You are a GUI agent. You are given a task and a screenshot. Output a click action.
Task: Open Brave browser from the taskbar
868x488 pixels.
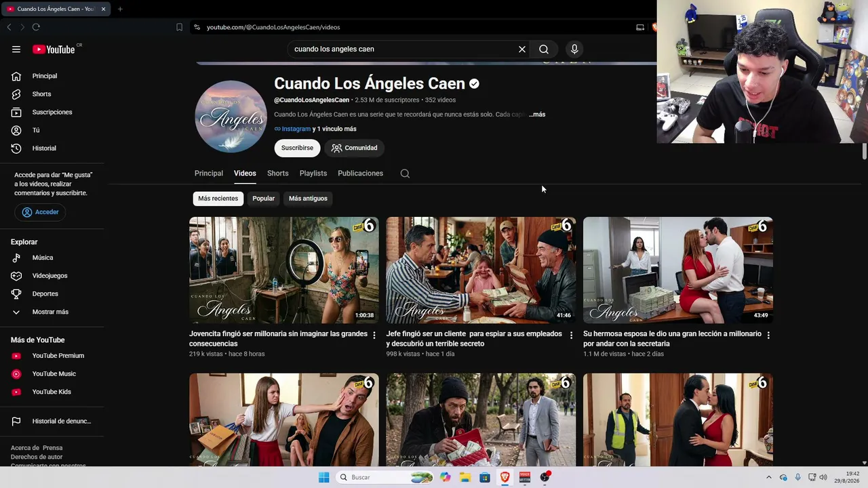pyautogui.click(x=505, y=477)
